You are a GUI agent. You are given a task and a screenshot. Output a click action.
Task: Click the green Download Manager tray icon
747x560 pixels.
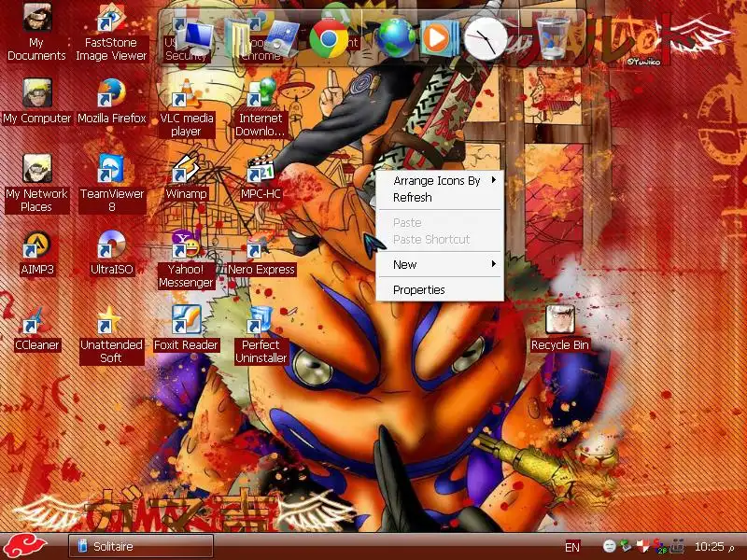coord(626,546)
